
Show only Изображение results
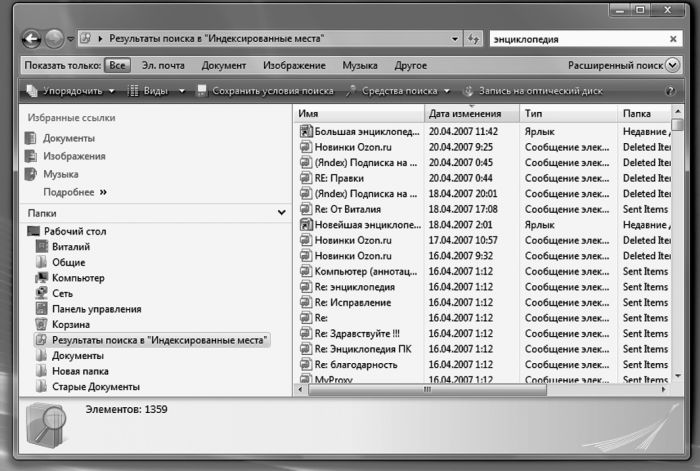tap(294, 65)
